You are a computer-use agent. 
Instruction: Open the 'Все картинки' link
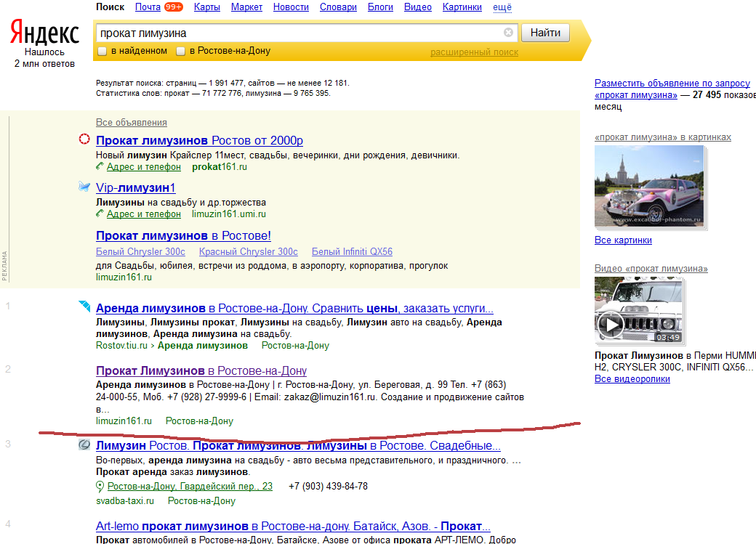(x=623, y=240)
